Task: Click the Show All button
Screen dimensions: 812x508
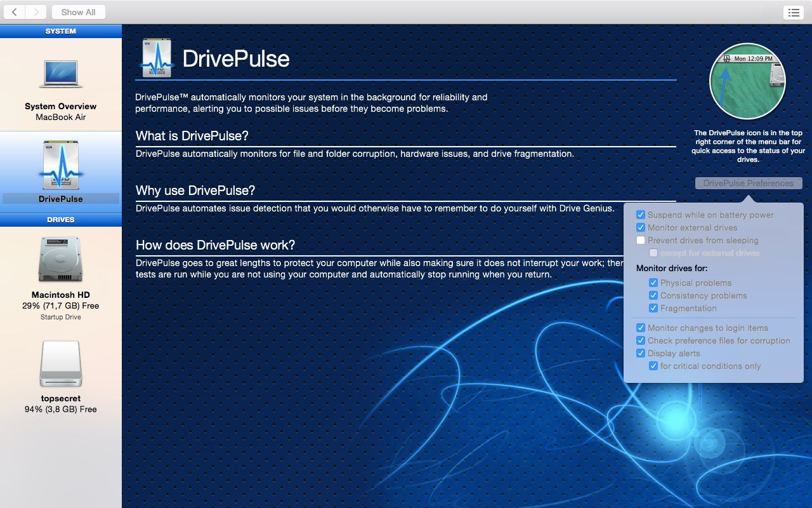Action: [x=79, y=11]
